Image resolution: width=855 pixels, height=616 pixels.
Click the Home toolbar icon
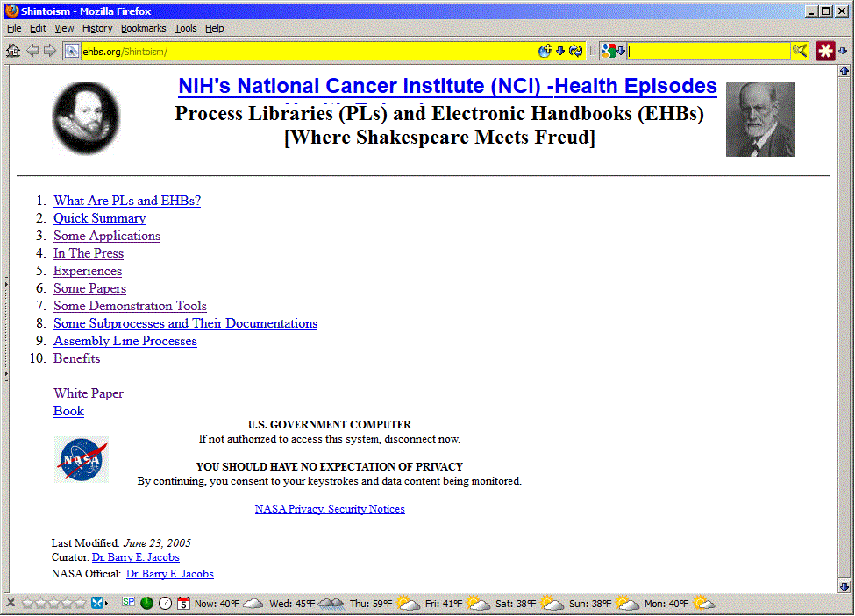pos(13,51)
